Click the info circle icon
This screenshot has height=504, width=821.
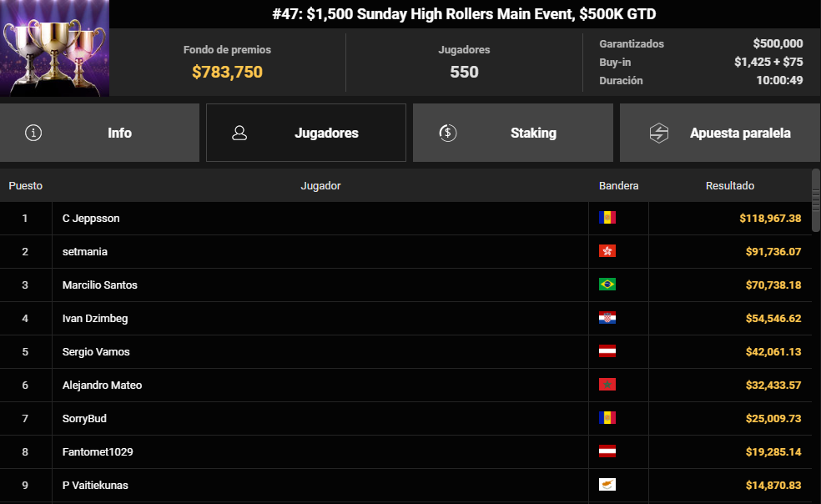33,133
